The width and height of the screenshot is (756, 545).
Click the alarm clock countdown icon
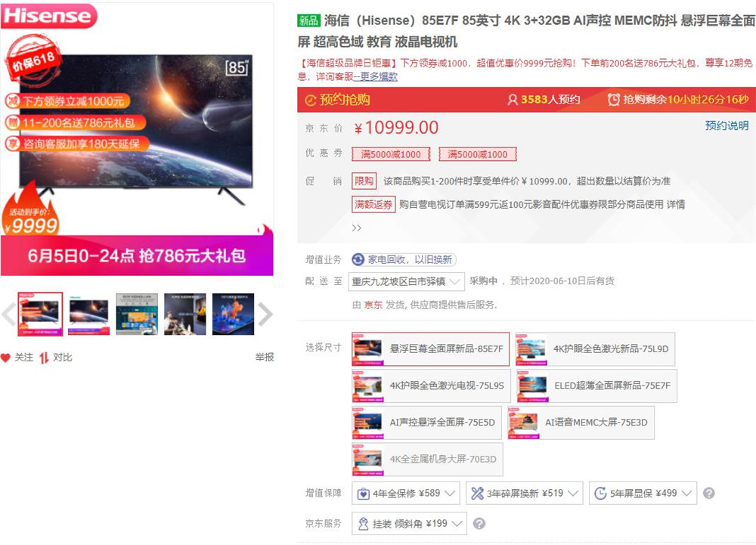613,100
